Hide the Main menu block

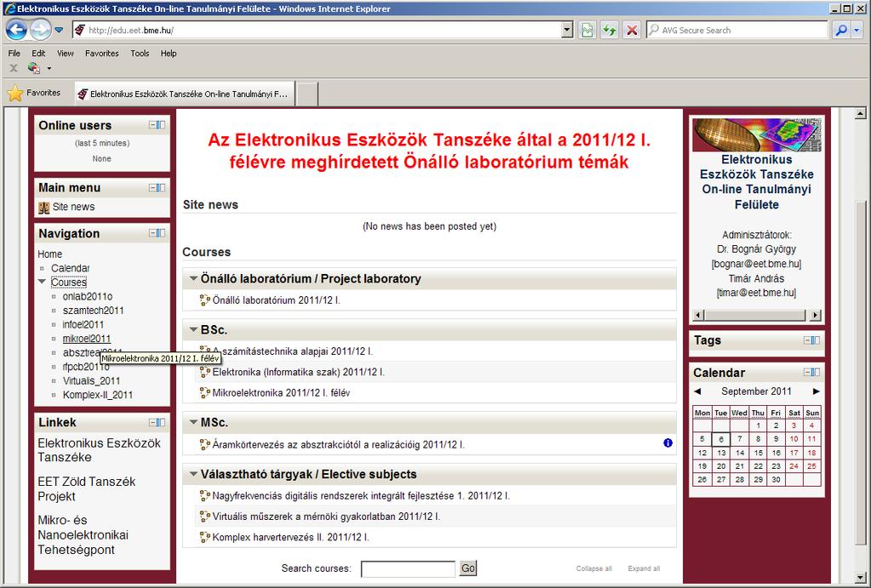(152, 188)
